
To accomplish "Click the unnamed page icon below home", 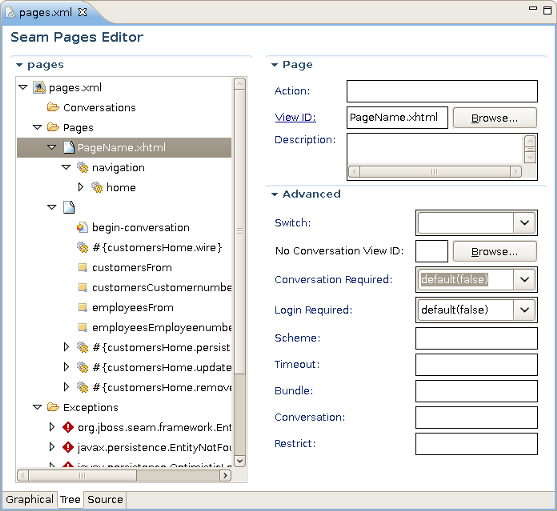I will tap(69, 207).
